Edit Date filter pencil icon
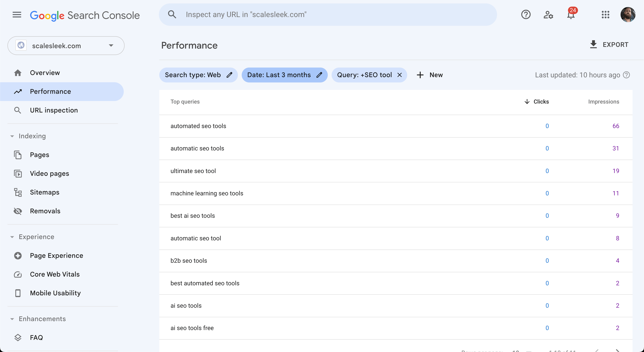 319,75
